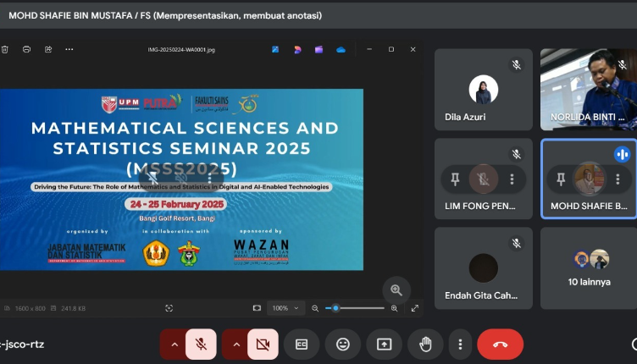Click the magnifier zoom-in button over the presentation
637x364 pixels.
[396, 290]
